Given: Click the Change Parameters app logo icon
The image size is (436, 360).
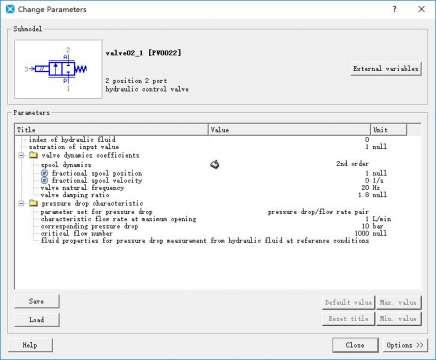Looking at the screenshot, I should tap(10, 9).
